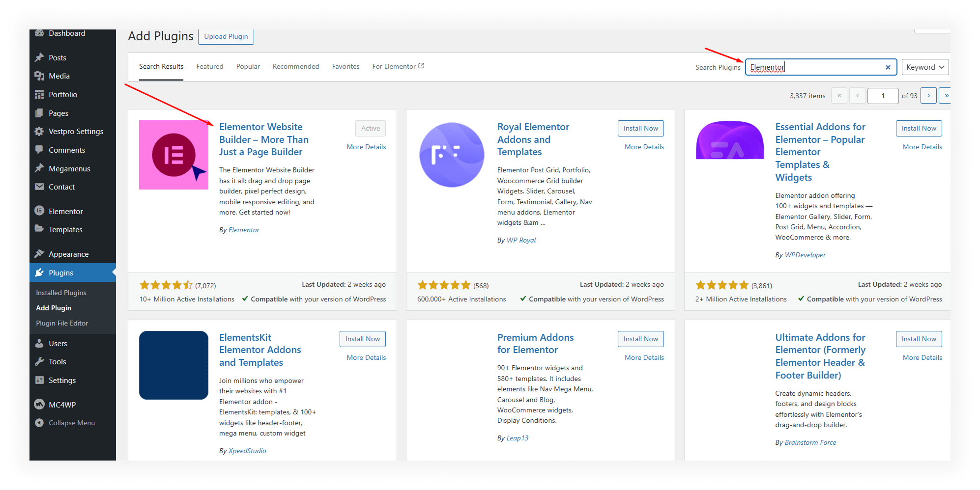
Task: Click the external link icon beside For Elementor
Action: (421, 66)
